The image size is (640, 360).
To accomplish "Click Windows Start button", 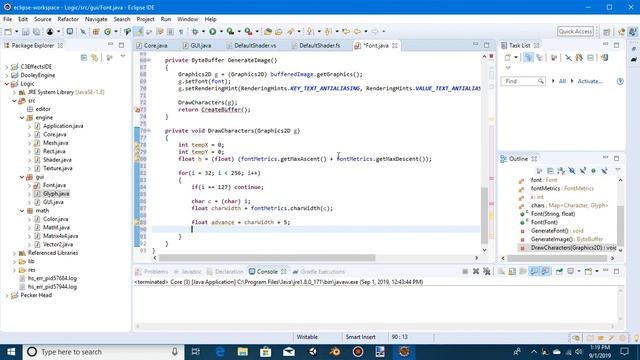I will pos(11,352).
